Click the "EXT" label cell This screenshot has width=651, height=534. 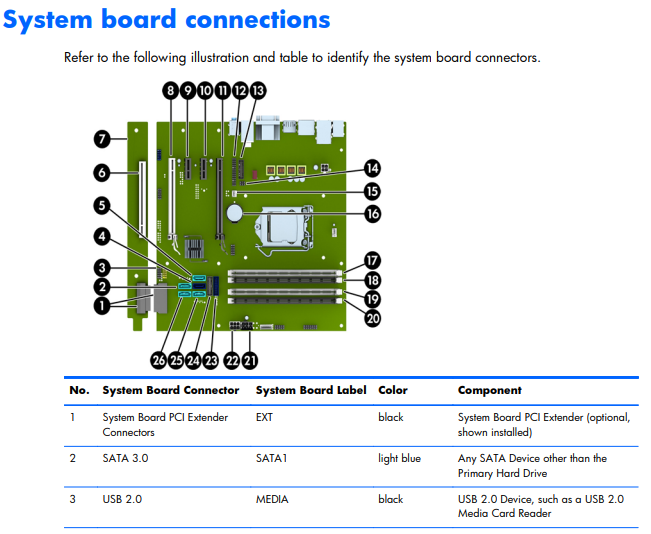(x=264, y=417)
